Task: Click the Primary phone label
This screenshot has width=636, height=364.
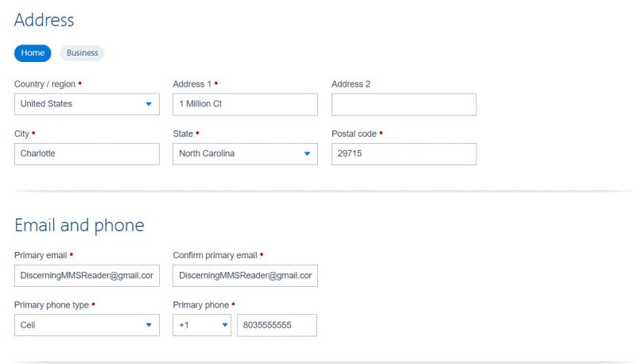Action: point(200,304)
